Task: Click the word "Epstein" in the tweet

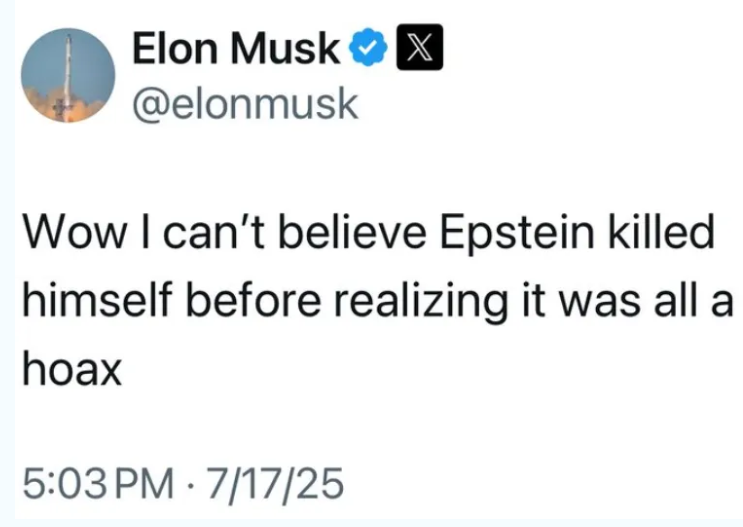Action: (x=517, y=234)
